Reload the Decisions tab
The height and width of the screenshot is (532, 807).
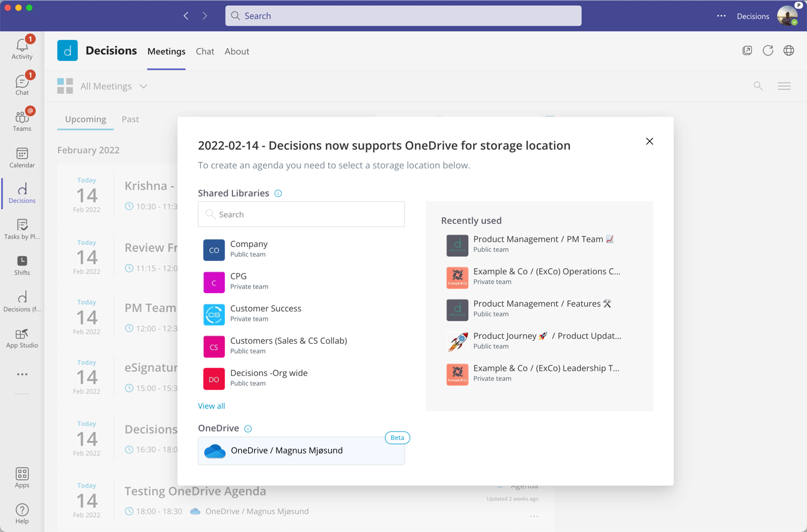[x=768, y=50]
